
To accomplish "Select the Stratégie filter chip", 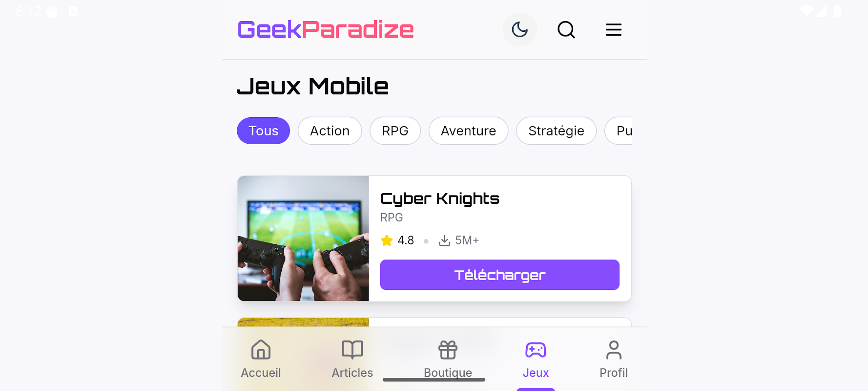I will (x=556, y=130).
